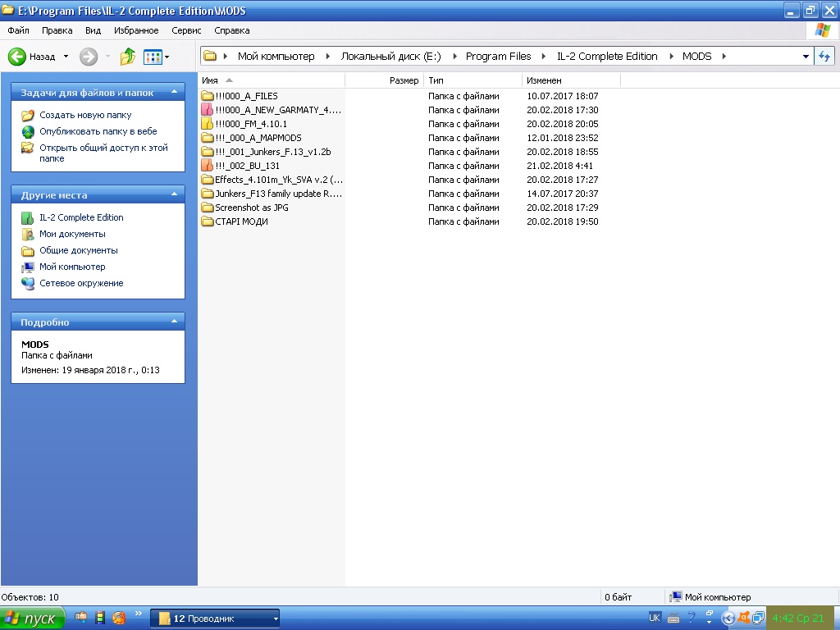Image resolution: width=840 pixels, height=630 pixels.
Task: Expand arrow after MODS breadcrumb
Action: (724, 57)
